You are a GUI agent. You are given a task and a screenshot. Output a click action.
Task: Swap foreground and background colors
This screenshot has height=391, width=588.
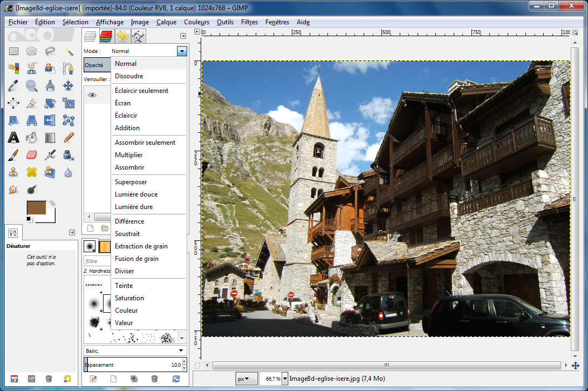click(52, 204)
